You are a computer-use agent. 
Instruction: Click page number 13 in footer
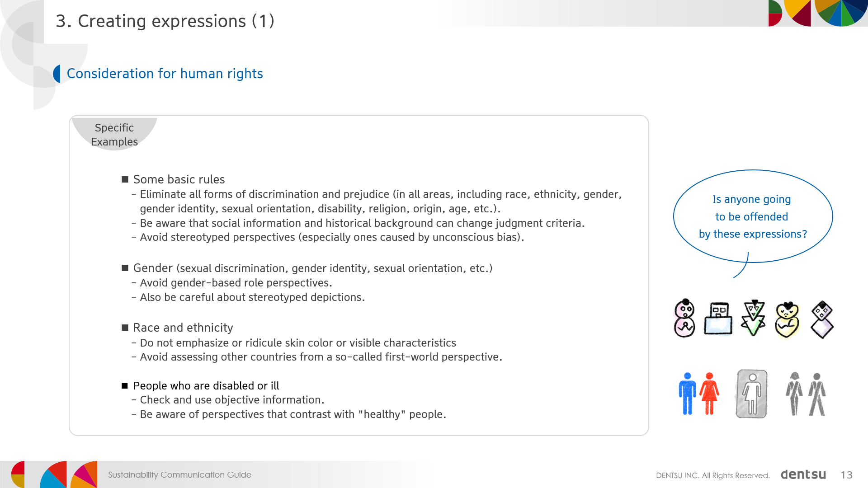point(846,475)
